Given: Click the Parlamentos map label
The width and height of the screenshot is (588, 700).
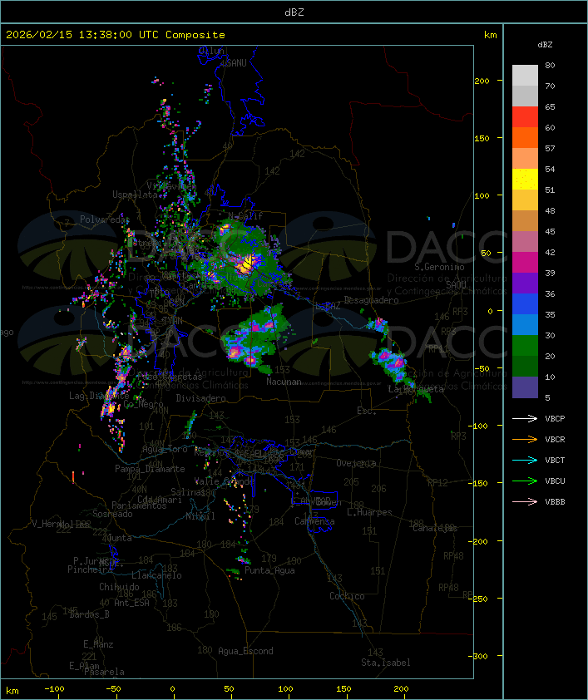Looking at the screenshot, I should pyautogui.click(x=139, y=505).
